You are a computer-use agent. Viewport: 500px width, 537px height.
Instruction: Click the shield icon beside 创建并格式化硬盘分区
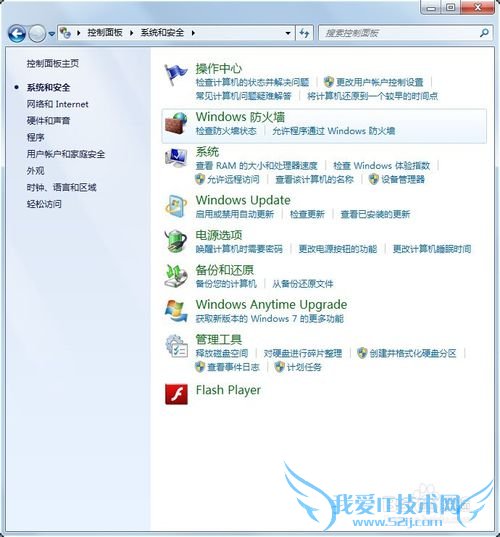362,353
